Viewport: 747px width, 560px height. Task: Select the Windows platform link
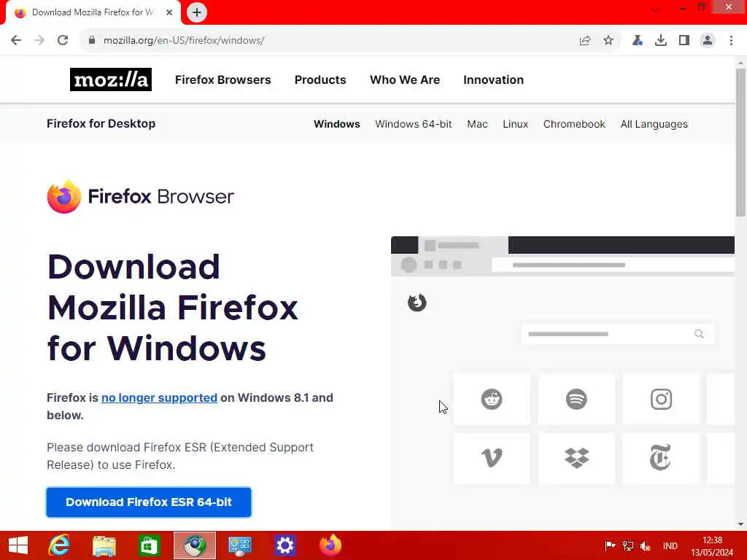click(337, 124)
